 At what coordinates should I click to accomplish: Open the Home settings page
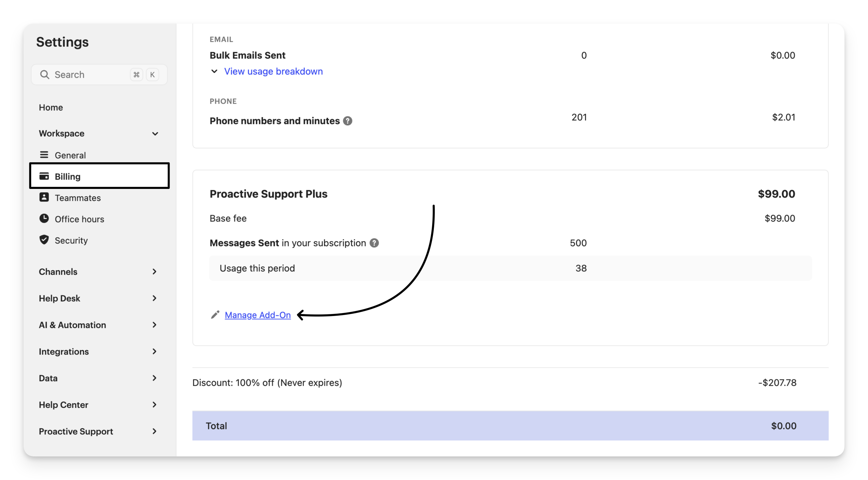51,107
